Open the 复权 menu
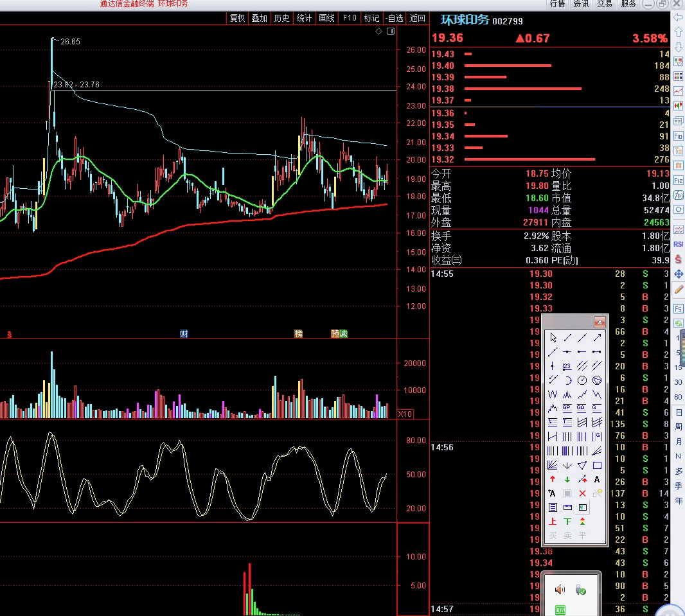This screenshot has height=616, width=685. point(237,18)
